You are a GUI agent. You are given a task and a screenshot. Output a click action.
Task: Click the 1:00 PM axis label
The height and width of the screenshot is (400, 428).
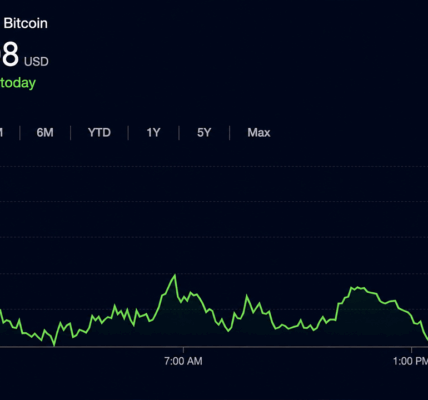point(410,361)
